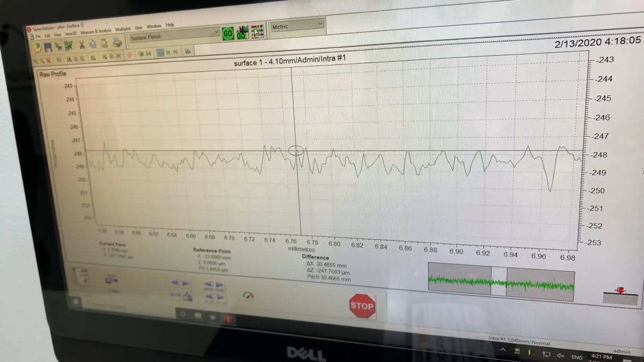Click the circled cursor marker on the profile
Image resolution: width=644 pixels, height=362 pixels.
[296, 151]
